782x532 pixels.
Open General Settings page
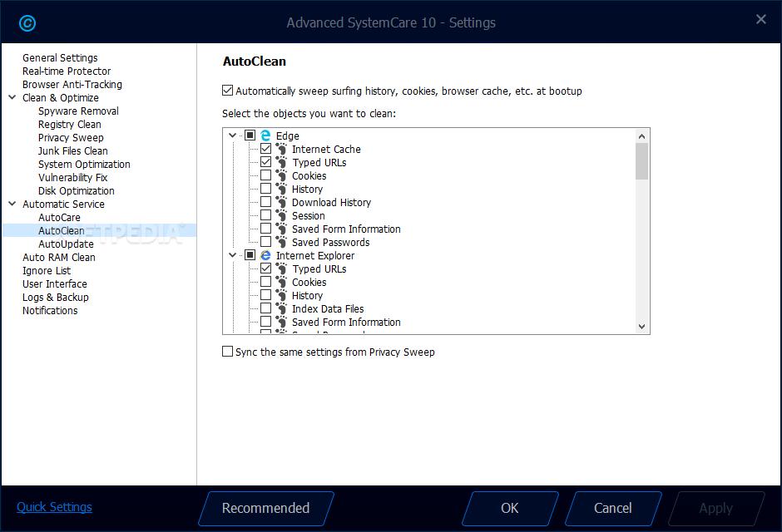click(x=60, y=58)
